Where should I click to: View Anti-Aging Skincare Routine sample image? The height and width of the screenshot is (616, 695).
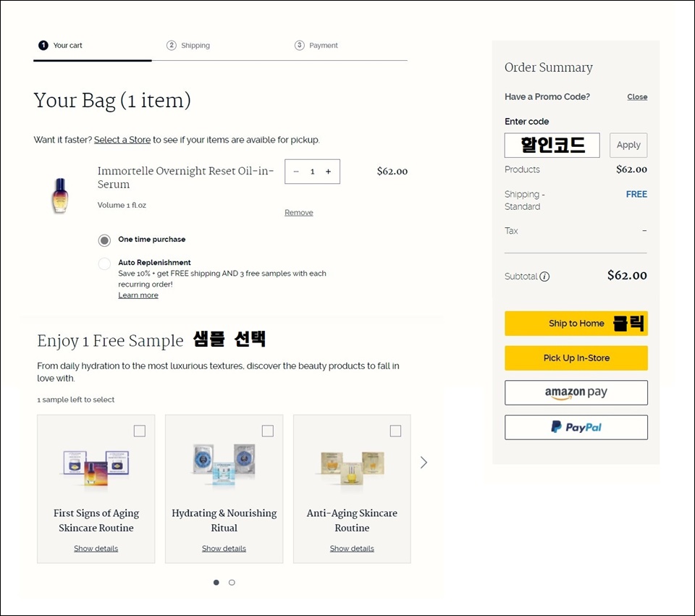[353, 468]
